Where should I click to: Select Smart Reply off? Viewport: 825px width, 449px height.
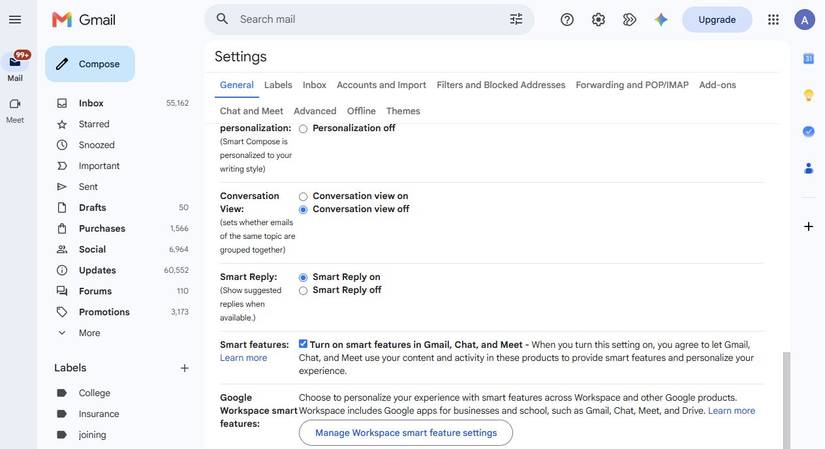(x=303, y=291)
